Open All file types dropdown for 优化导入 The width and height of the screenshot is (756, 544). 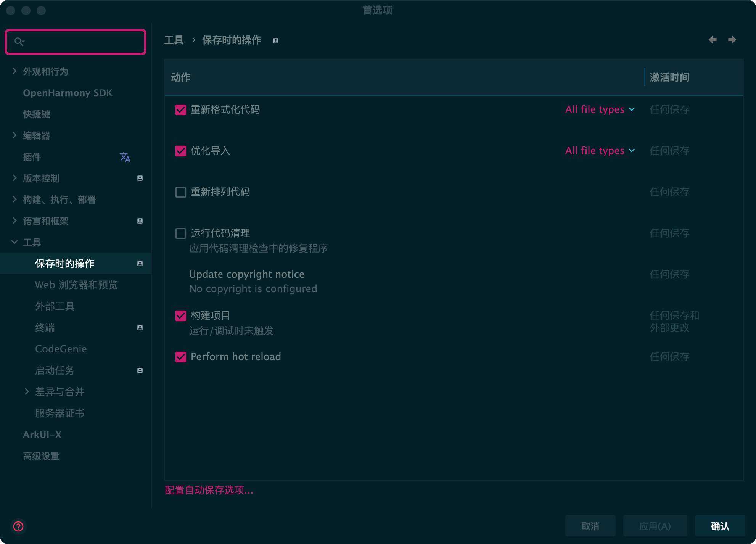pos(600,151)
